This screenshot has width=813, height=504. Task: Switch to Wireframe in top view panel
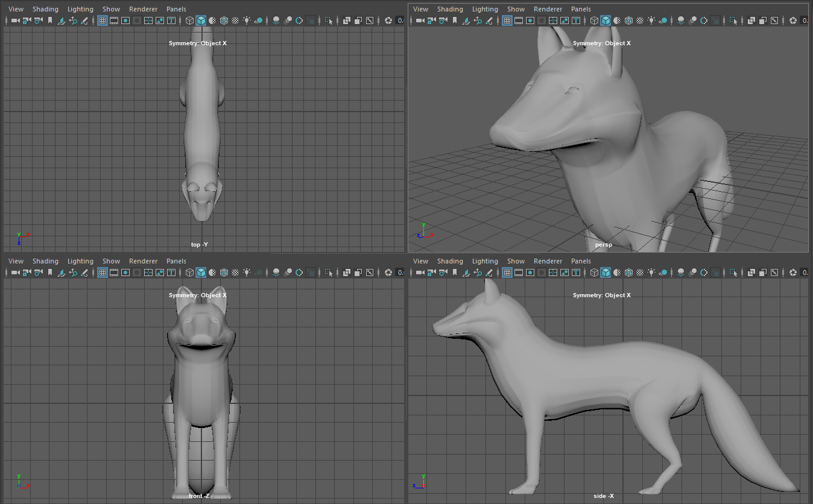(x=189, y=20)
